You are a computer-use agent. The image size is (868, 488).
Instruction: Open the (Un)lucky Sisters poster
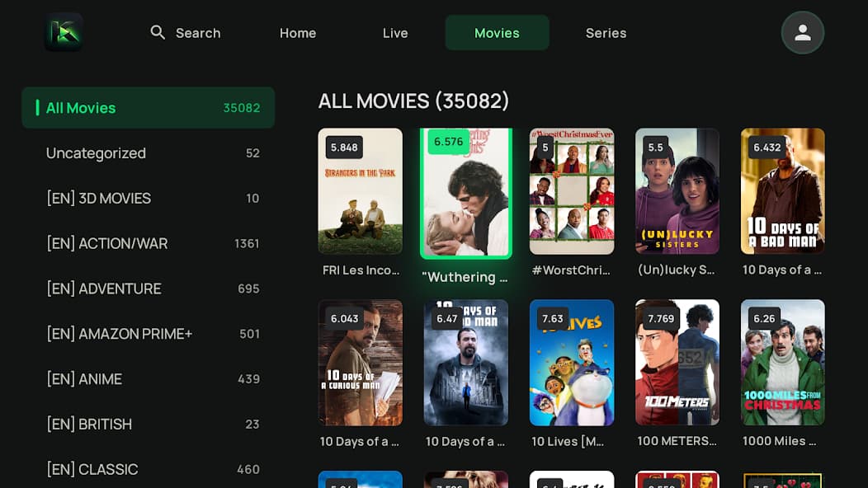[677, 191]
